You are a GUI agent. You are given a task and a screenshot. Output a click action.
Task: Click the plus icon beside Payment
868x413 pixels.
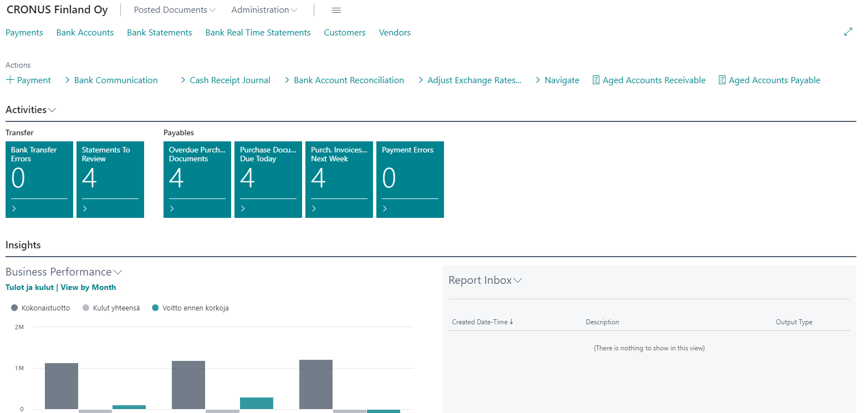click(10, 80)
